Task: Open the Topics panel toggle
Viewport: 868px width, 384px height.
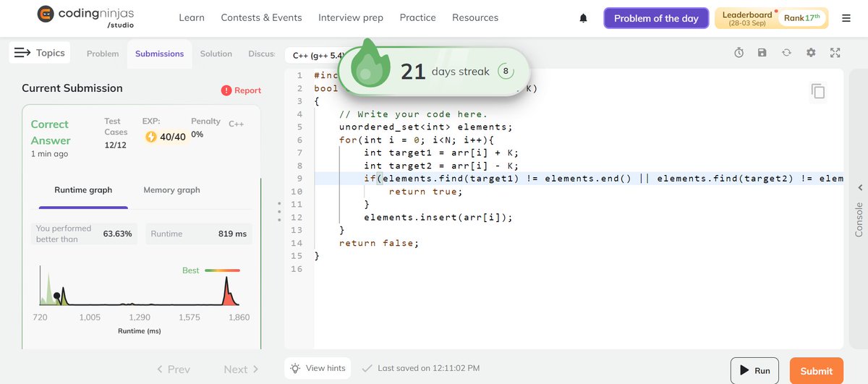Action: tap(40, 53)
